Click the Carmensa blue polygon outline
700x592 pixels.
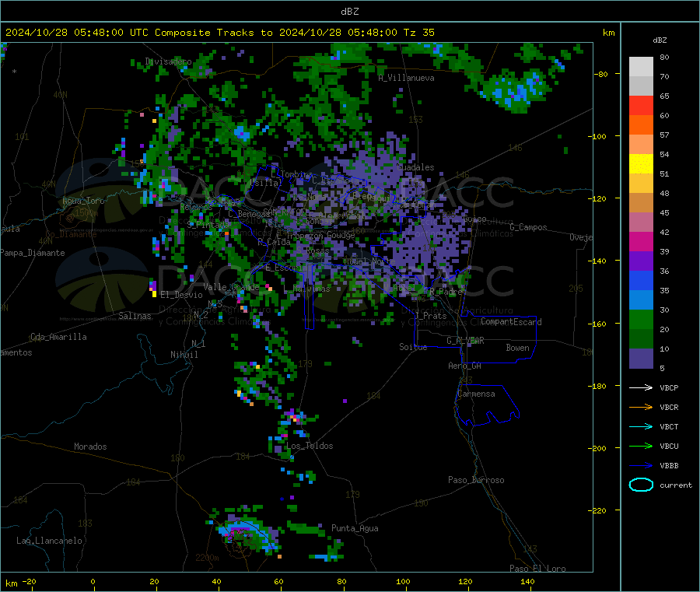[487, 405]
